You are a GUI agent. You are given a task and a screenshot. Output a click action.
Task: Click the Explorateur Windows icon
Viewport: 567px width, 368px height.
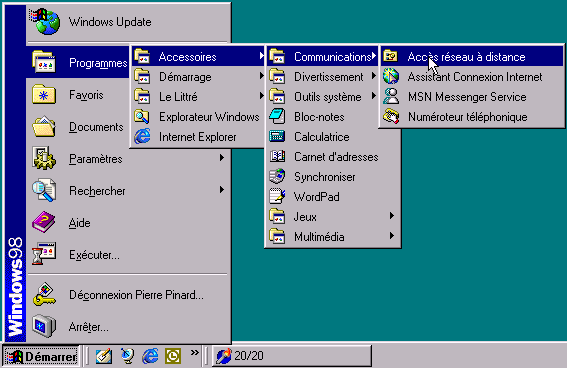pos(142,116)
